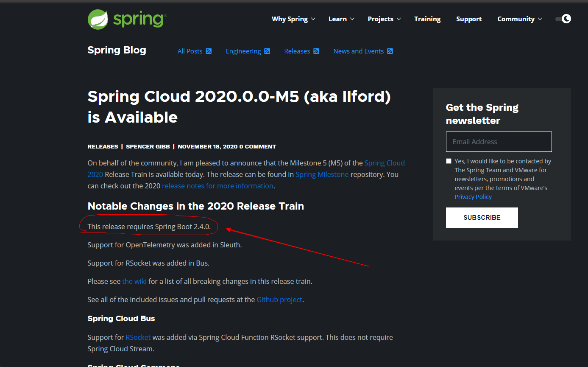Screen dimensions: 588x367
Task: Click the Email Address input field
Action: click(499, 141)
